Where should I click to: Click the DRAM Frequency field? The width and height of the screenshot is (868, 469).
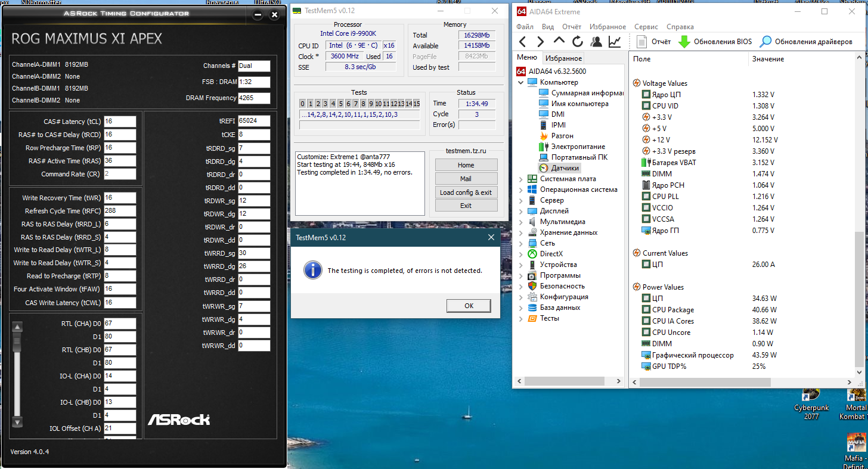pyautogui.click(x=254, y=98)
